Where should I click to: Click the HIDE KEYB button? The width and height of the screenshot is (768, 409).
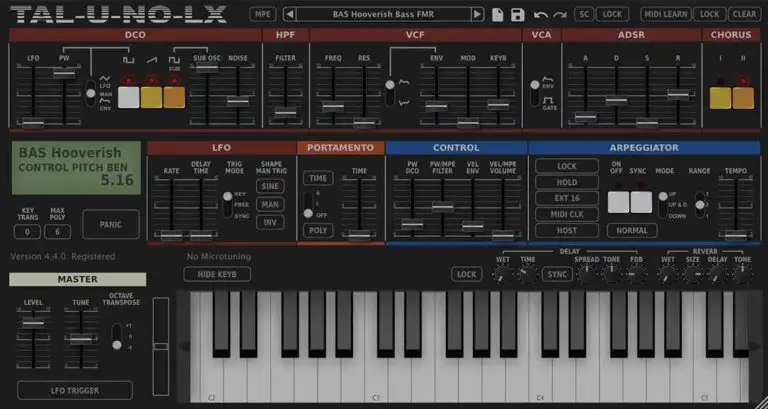pyautogui.click(x=217, y=274)
